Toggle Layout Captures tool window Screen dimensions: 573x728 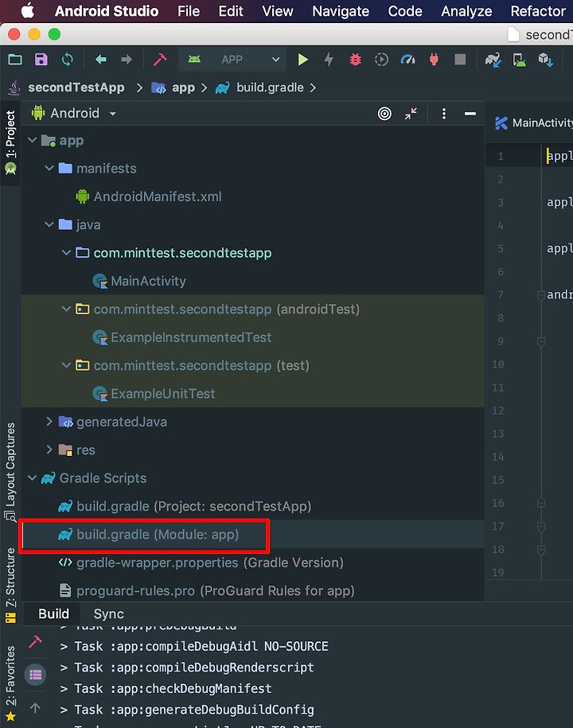pos(10,471)
